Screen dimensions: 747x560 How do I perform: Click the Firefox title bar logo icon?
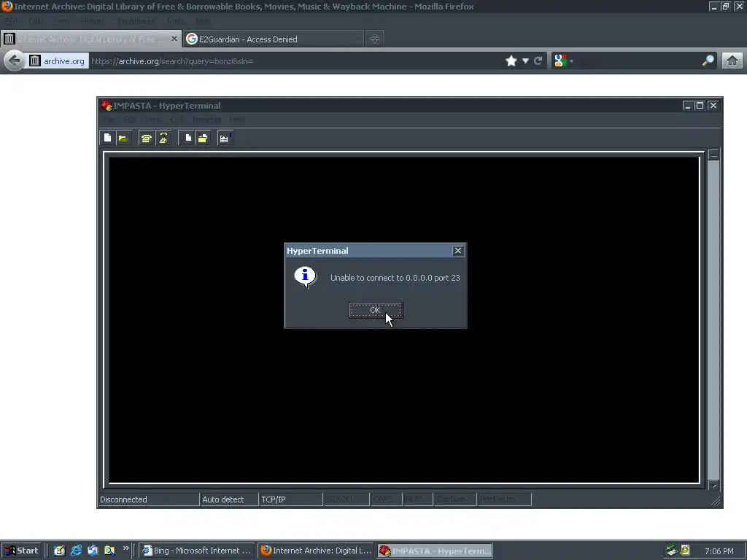click(7, 6)
